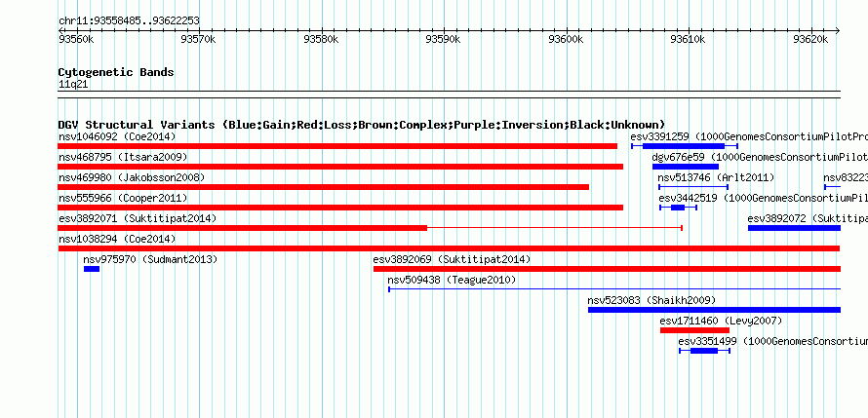Open the nsv555966 (Cooper2011) label
The height and width of the screenshot is (418, 868).
point(123,198)
